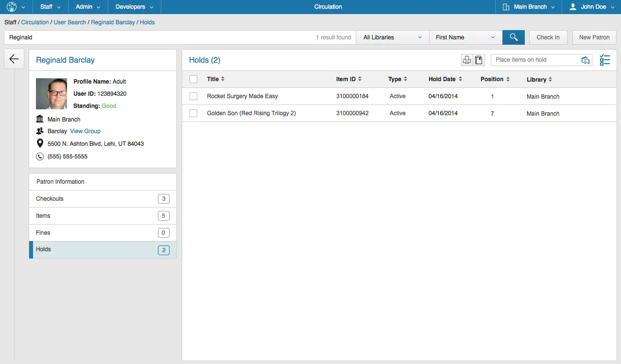
Task: Check the Rocket Surgery Made Easy row
Action: click(193, 96)
